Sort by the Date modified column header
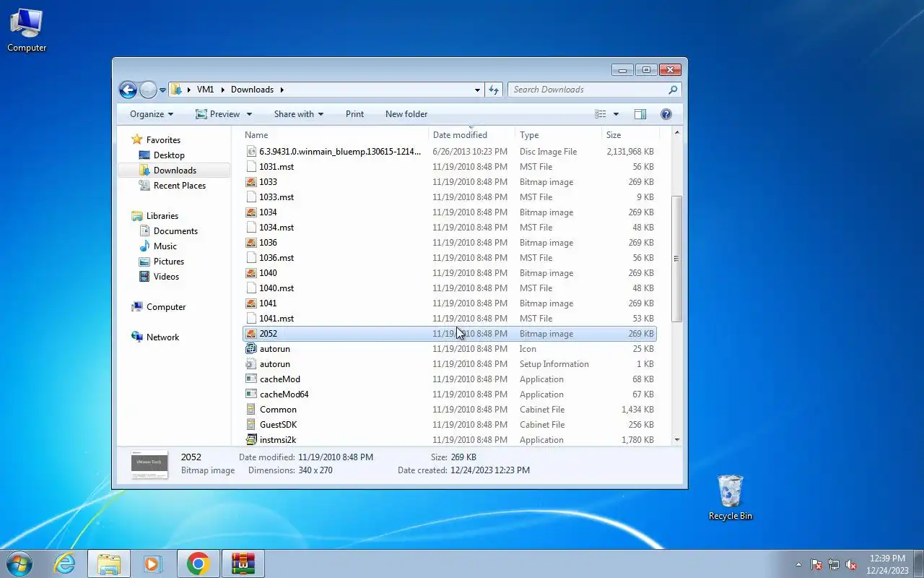The width and height of the screenshot is (924, 578). click(472, 135)
